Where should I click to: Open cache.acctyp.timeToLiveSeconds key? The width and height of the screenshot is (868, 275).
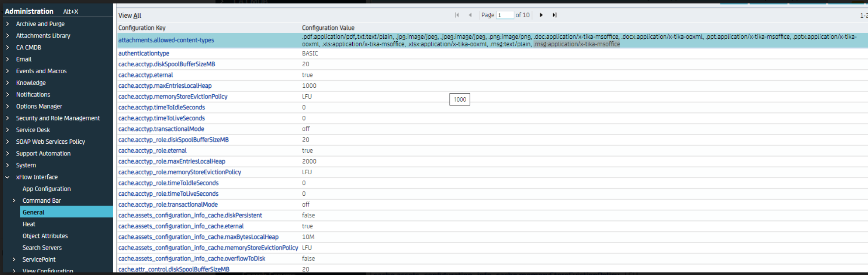point(162,118)
